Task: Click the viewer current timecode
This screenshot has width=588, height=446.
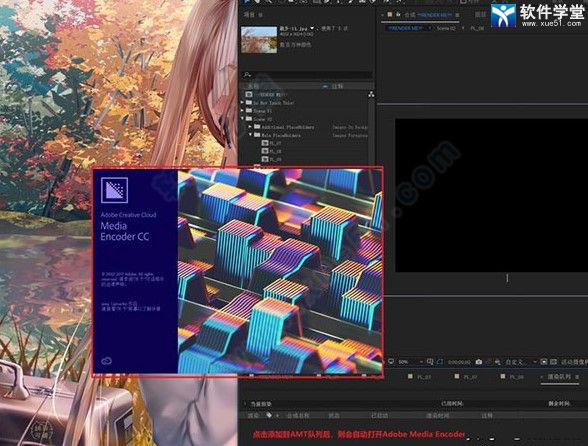Action: click(x=459, y=362)
